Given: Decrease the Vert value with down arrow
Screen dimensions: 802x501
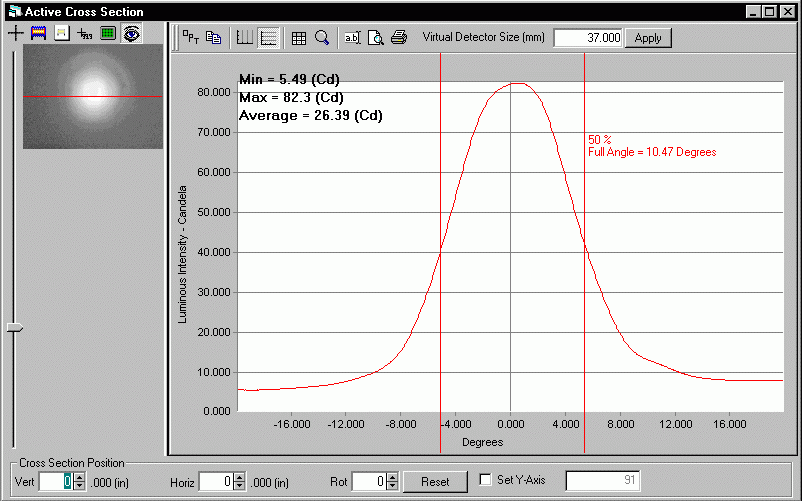Looking at the screenshot, I should (x=79, y=486).
